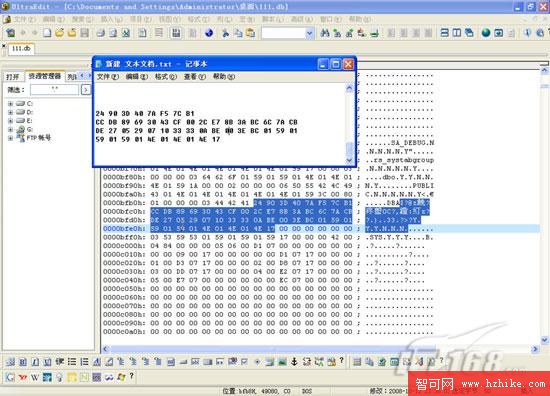Click the Copy icon in main toolbar
This screenshot has height=396, width=550.
(238, 33)
